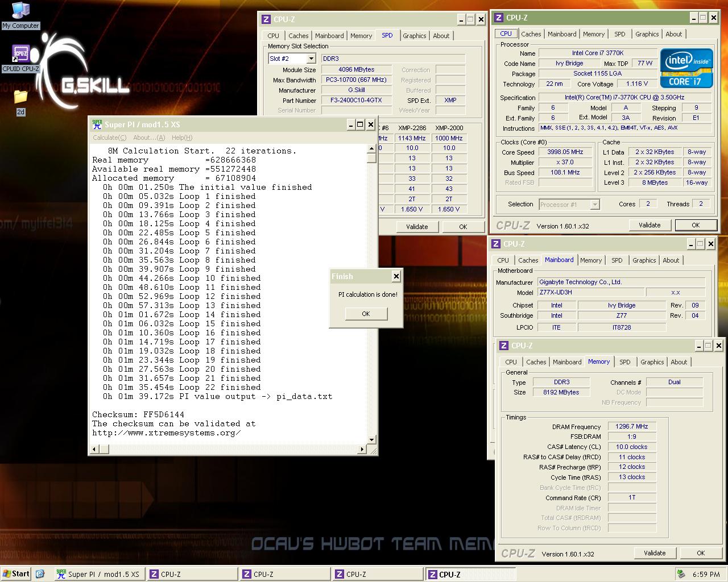728x582 pixels.
Task: Open About tab in CPU window
Action: 674,34
